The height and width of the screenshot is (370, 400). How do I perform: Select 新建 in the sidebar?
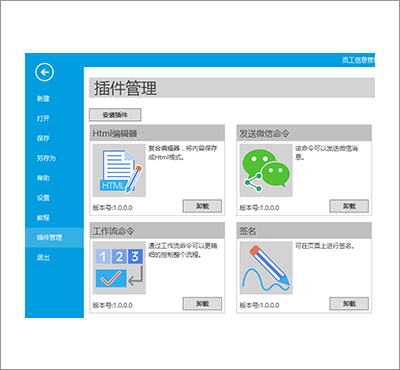click(x=43, y=98)
